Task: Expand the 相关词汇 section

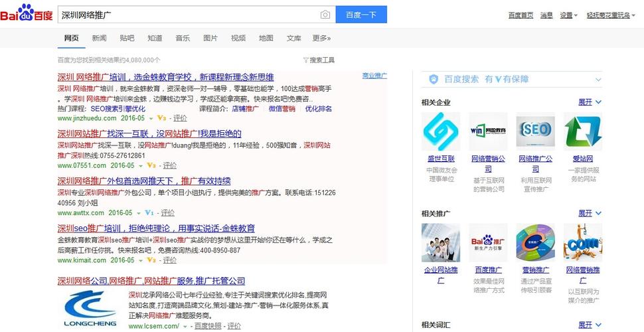Action: click(x=590, y=325)
